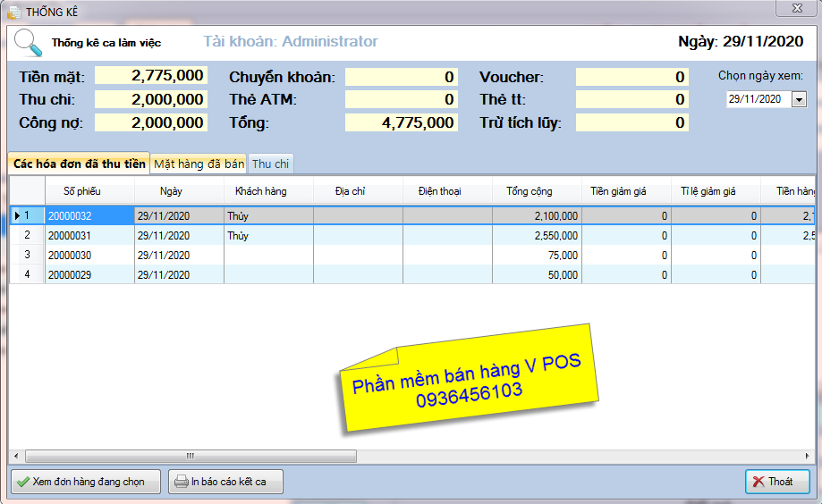Click the scrollbar right arrow
This screenshot has height=504, width=822.
pyautogui.click(x=808, y=456)
